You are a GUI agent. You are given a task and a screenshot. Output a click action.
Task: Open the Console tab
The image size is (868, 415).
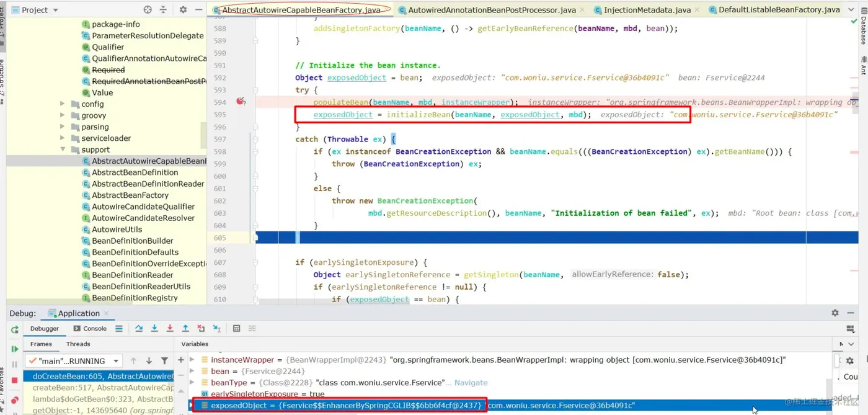tap(90, 328)
